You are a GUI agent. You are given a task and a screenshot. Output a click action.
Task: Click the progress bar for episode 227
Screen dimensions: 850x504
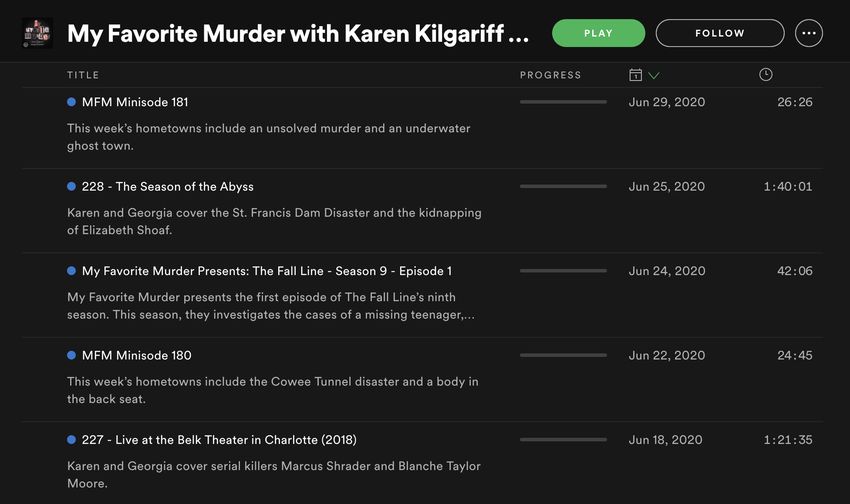pos(563,440)
